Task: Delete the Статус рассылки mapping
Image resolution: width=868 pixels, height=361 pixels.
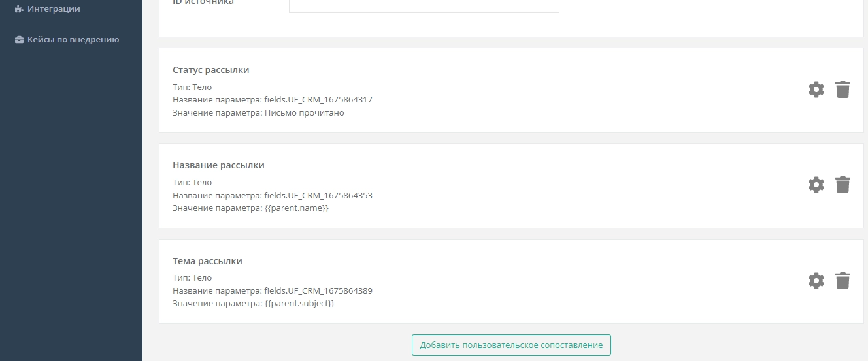Action: (843, 89)
